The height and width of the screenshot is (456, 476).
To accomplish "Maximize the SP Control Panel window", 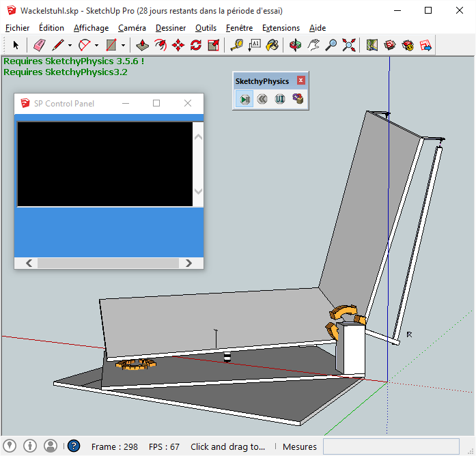I will click(x=156, y=104).
